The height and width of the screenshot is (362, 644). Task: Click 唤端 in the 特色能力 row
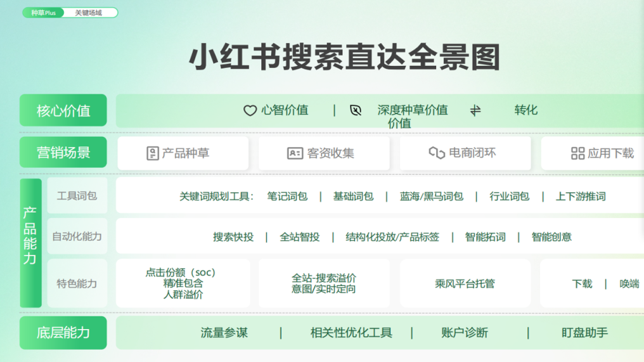[x=629, y=283]
